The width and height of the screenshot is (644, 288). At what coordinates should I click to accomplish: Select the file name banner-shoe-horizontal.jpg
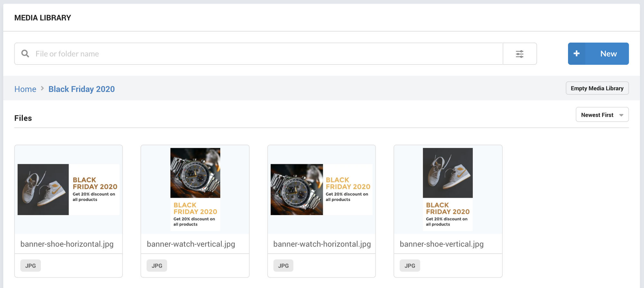(x=67, y=244)
